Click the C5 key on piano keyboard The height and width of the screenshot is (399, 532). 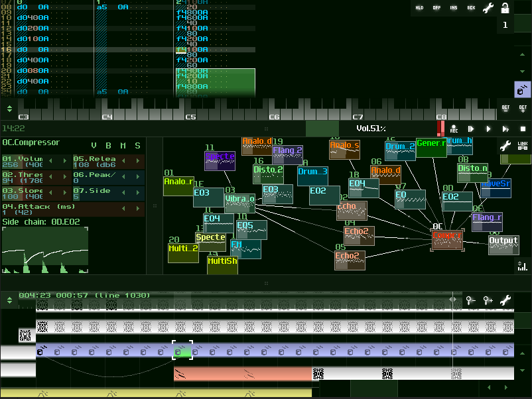click(190, 113)
